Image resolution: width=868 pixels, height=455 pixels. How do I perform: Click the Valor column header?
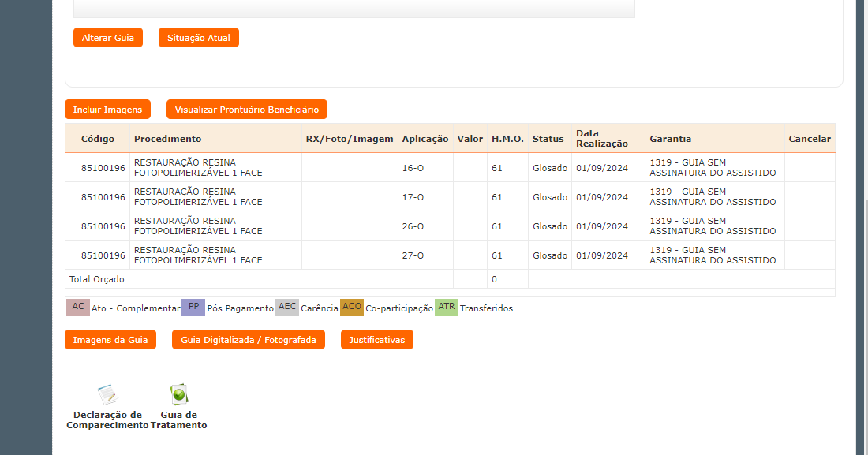pos(470,139)
